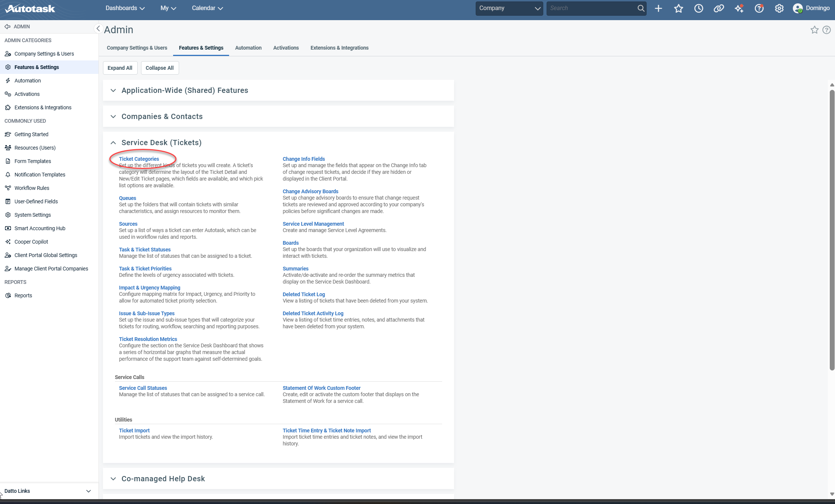Open the Company search type dropdown

pos(509,8)
